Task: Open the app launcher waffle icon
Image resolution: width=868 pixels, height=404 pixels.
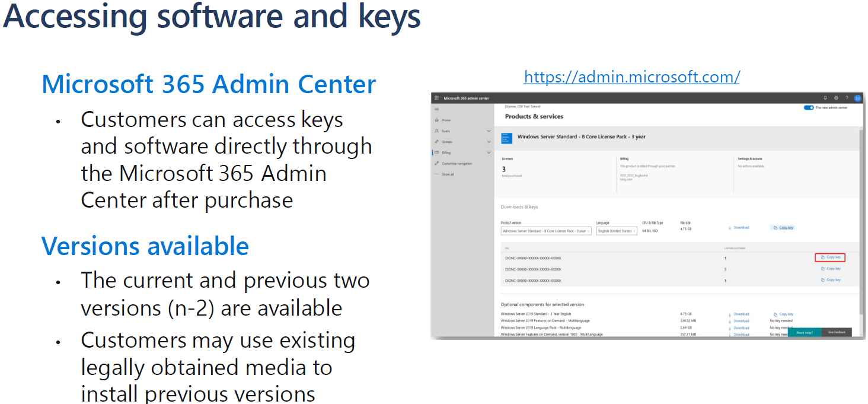Action: click(436, 98)
